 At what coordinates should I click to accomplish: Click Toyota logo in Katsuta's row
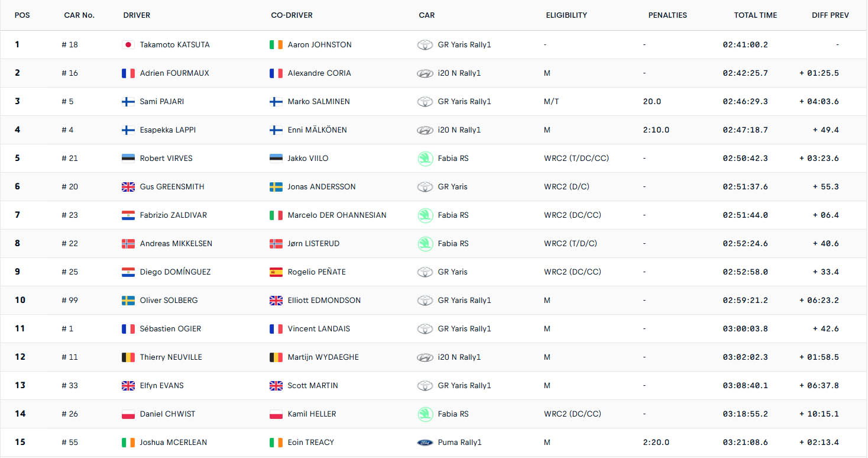pyautogui.click(x=425, y=45)
